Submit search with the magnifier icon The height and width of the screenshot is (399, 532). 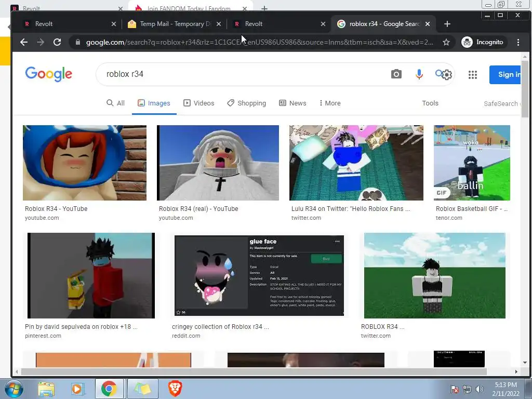[x=438, y=73]
